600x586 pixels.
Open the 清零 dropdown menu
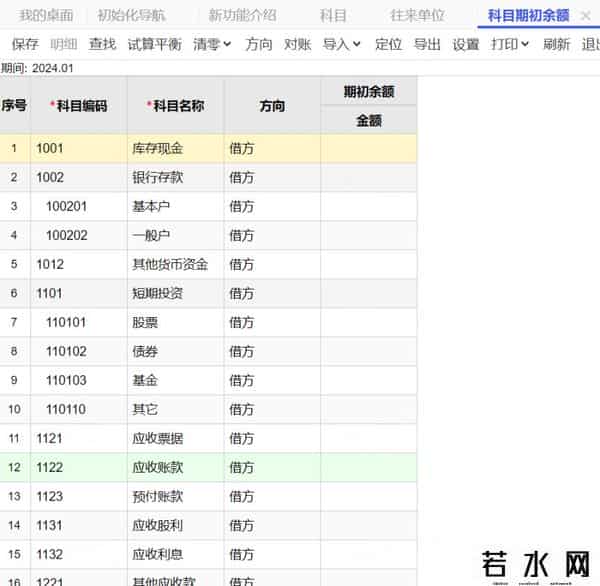212,44
